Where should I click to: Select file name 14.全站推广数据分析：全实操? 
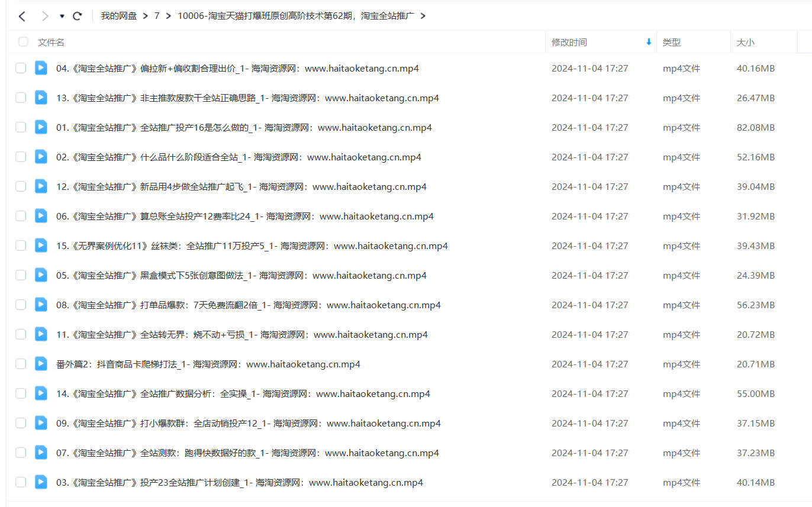tap(243, 393)
